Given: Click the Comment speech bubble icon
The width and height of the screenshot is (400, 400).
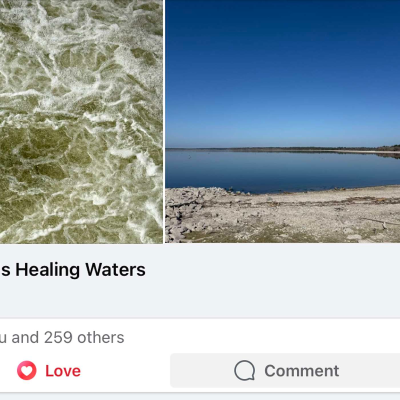Looking at the screenshot, I should 245,370.
